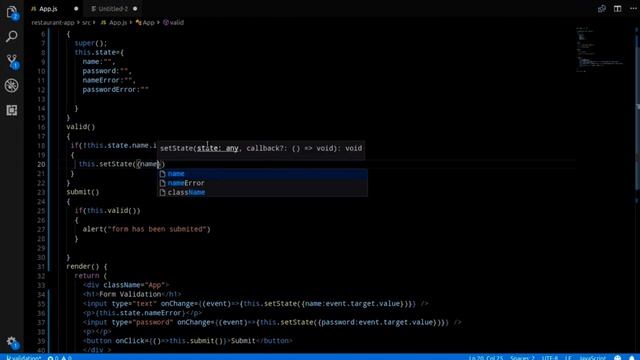Open the Search view in activity bar

click(12, 37)
